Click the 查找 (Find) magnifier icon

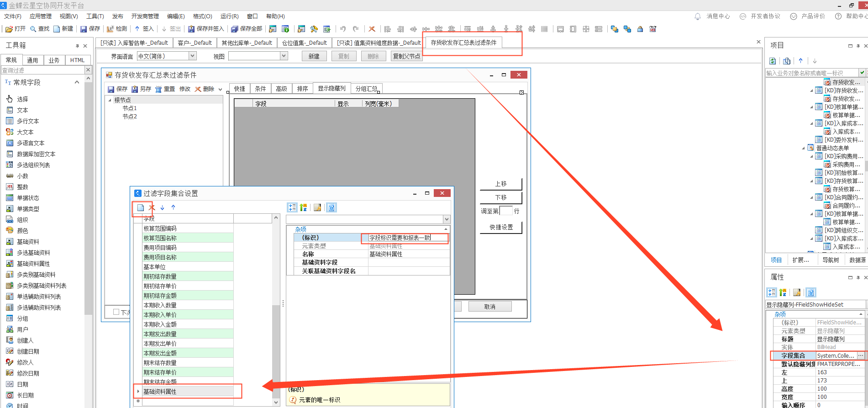coord(33,29)
